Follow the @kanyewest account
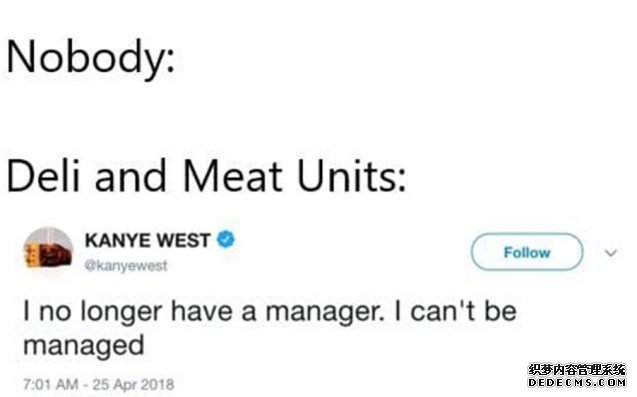 pos(527,252)
